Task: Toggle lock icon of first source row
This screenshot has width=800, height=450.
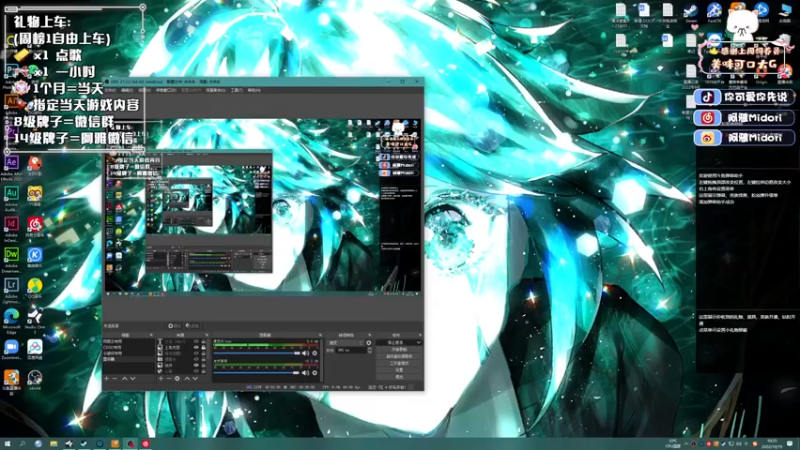Action: tap(203, 341)
